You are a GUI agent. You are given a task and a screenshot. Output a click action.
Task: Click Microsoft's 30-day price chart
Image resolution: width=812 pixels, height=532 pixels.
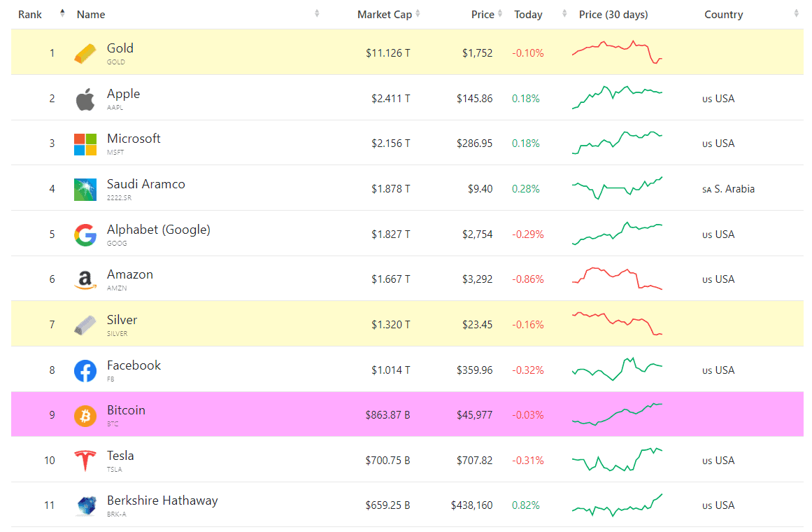[x=617, y=143]
